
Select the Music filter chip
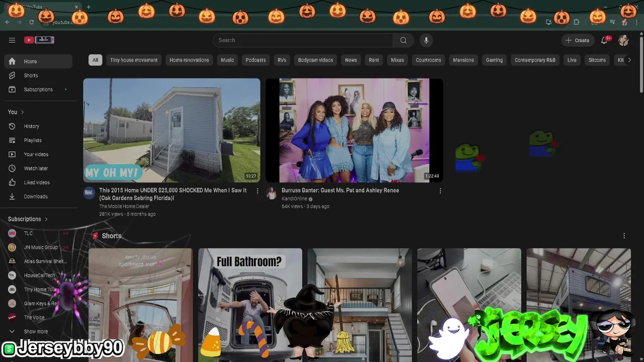[x=227, y=60]
